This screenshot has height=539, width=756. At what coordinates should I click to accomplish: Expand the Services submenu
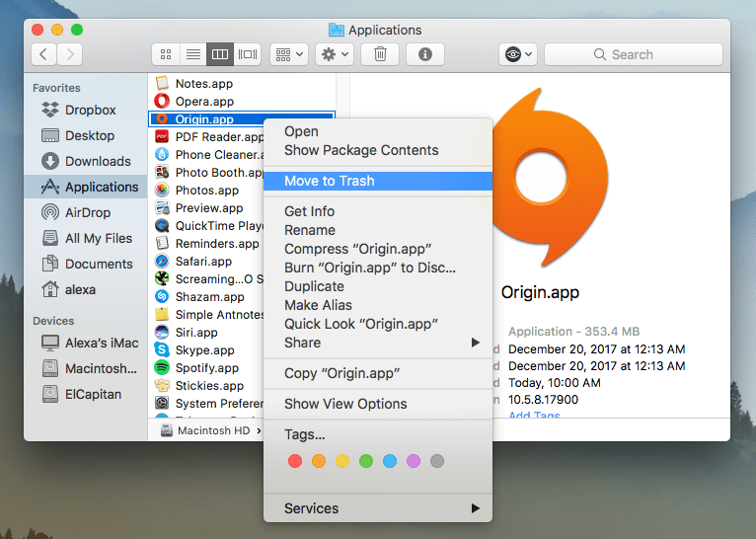[378, 508]
